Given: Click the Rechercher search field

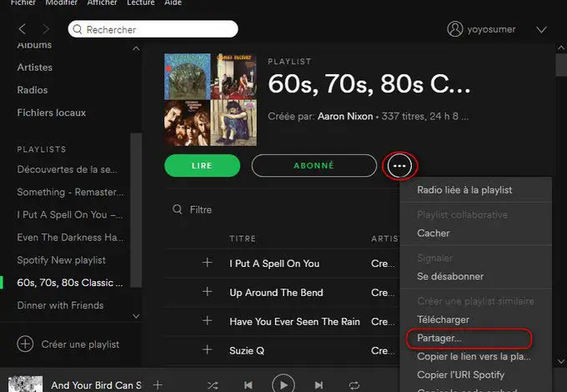Looking at the screenshot, I should click(x=153, y=29).
